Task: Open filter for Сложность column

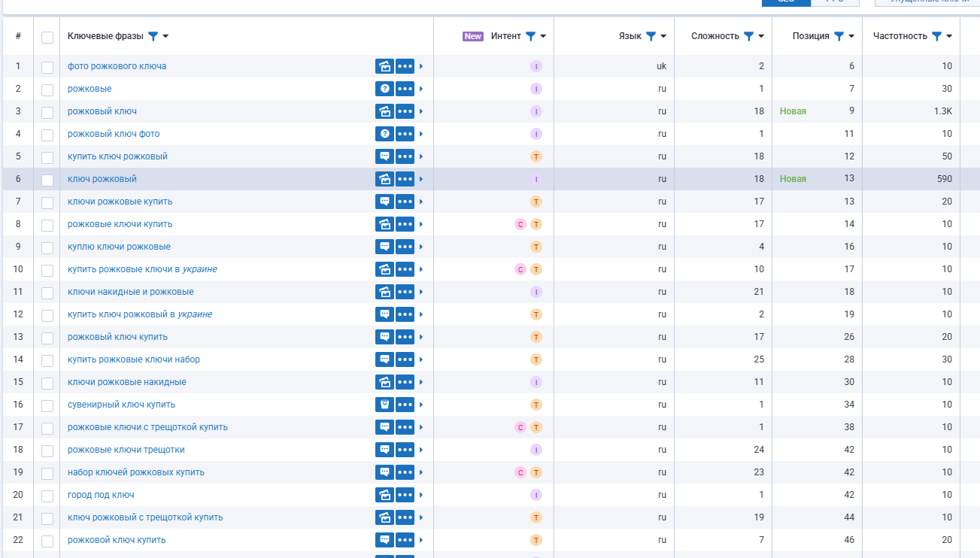Action: point(749,36)
